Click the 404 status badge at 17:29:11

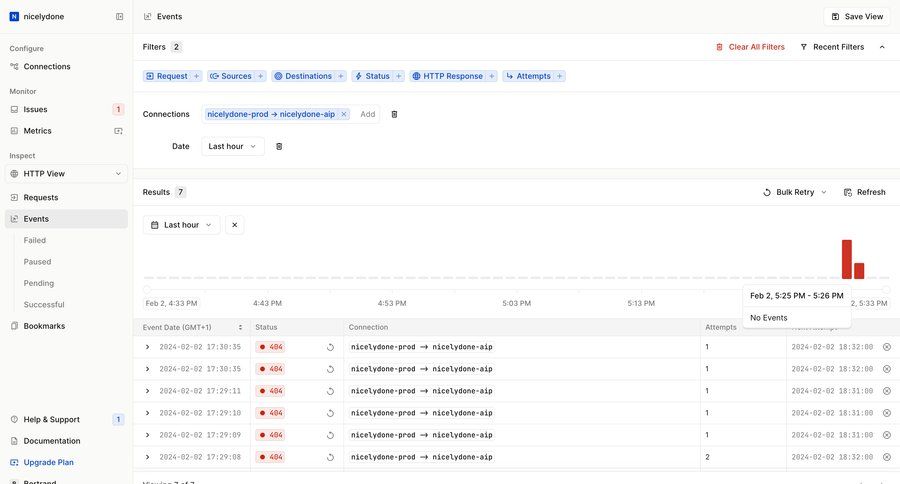coord(270,391)
